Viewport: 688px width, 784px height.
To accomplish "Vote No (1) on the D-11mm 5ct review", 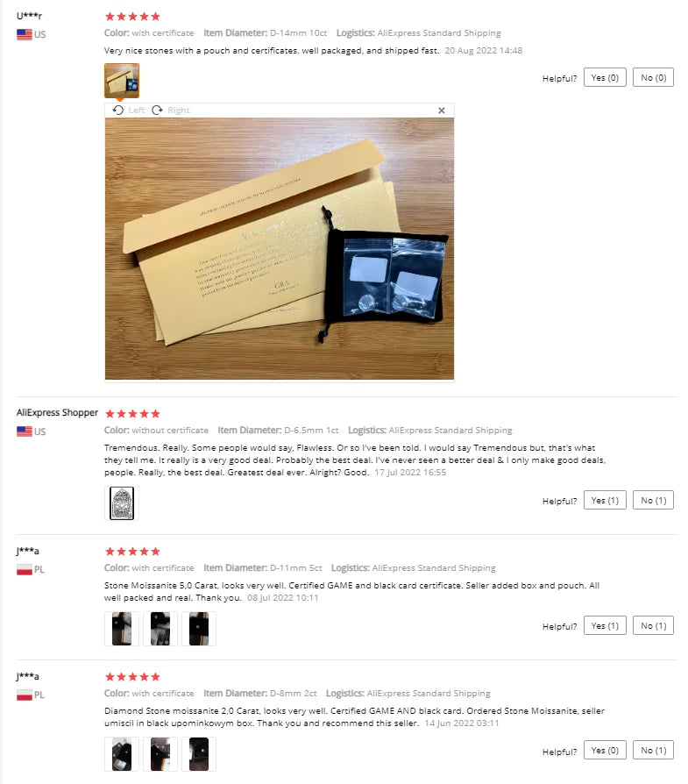I will [653, 625].
